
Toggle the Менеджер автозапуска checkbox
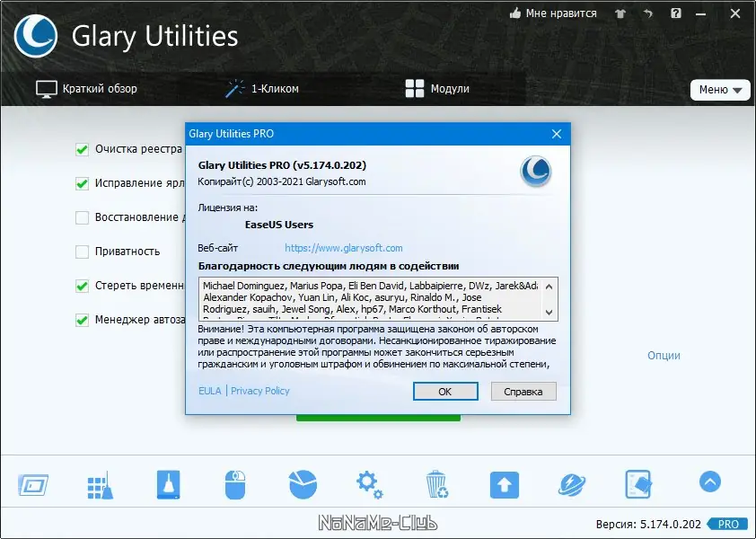coord(82,320)
